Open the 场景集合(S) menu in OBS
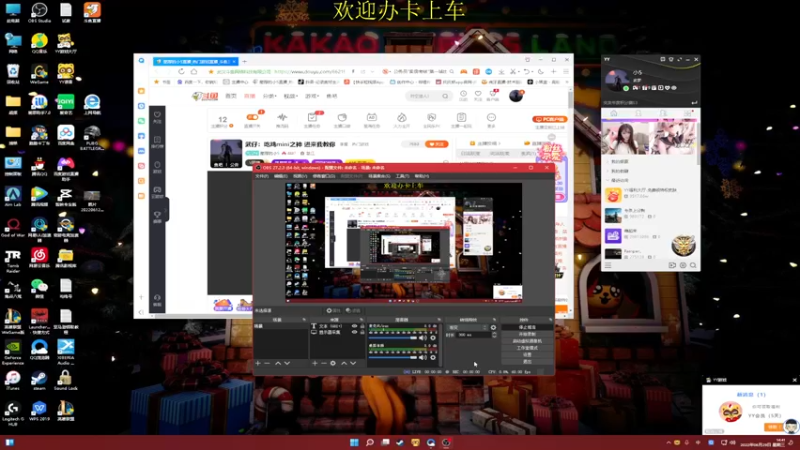The width and height of the screenshot is (800, 450). pyautogui.click(x=379, y=176)
